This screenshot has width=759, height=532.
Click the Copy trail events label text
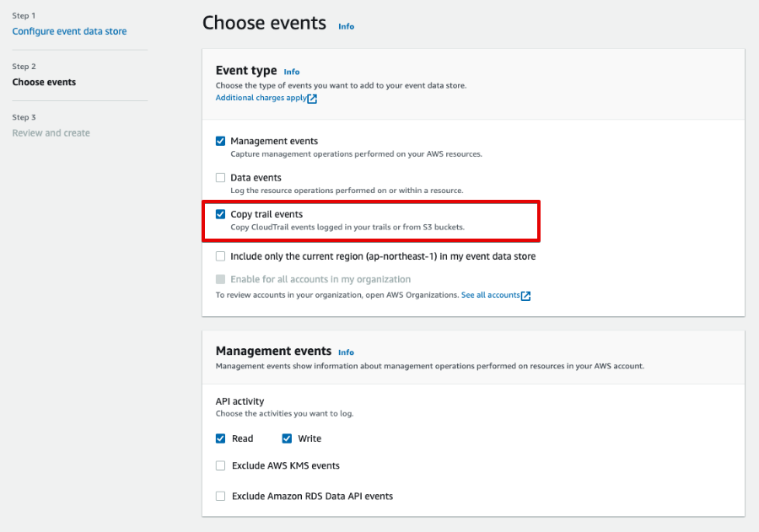[x=266, y=214]
